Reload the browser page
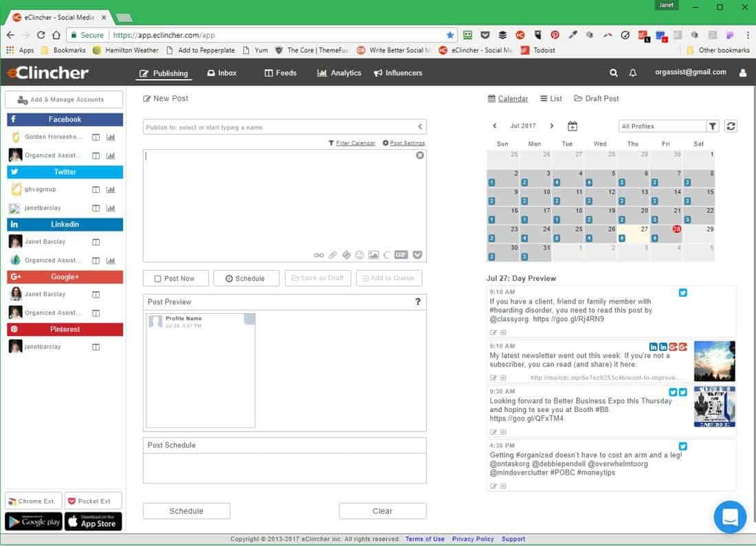Viewport: 756px width, 546px height. click(x=41, y=35)
